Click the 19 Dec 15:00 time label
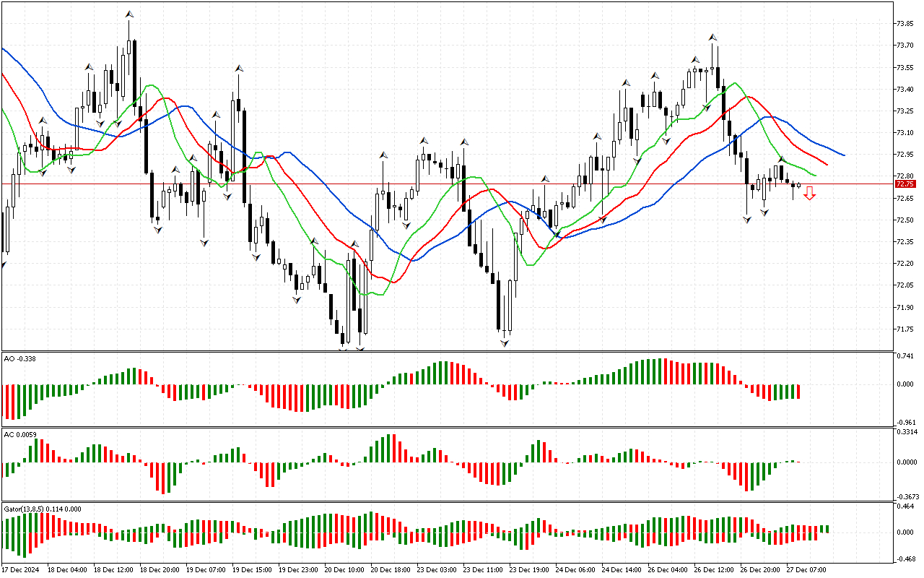This screenshot has width=924, height=578. click(253, 569)
